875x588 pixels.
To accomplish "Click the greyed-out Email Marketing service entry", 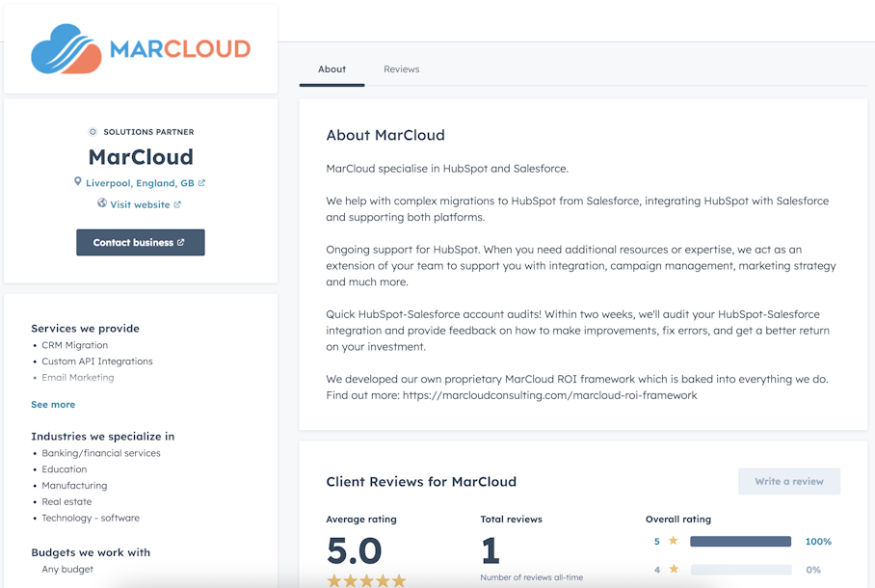I will coord(77,377).
